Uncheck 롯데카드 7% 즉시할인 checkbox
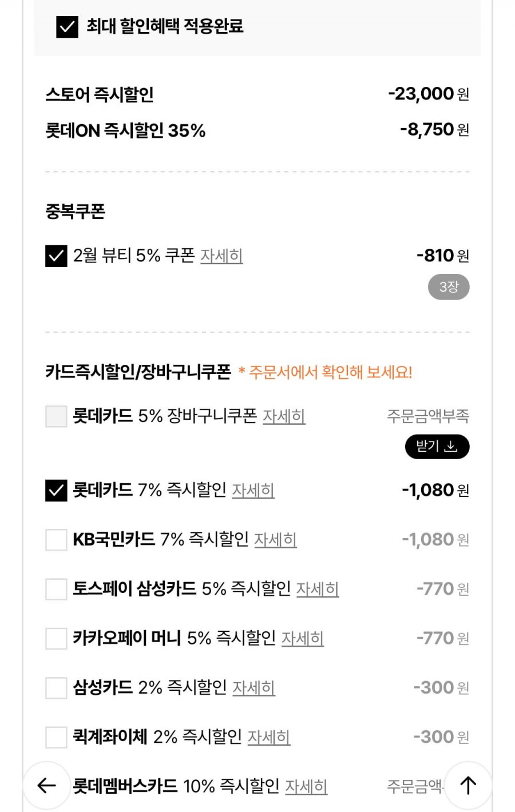 click(x=56, y=491)
